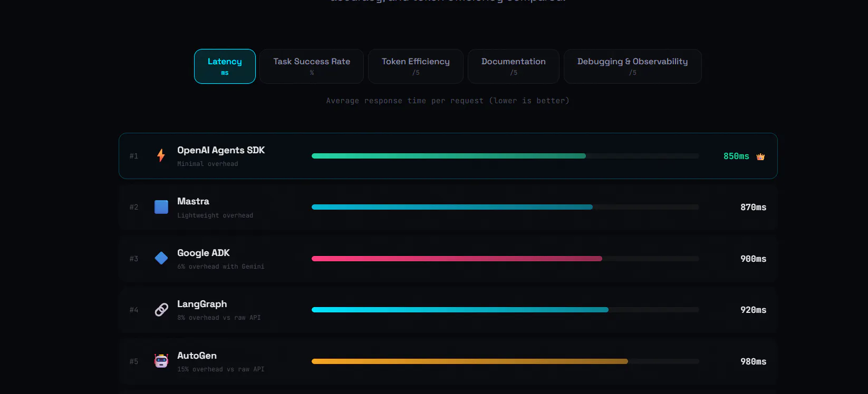
Task: Click the "6% overhead with Gemini" text
Action: [221, 267]
